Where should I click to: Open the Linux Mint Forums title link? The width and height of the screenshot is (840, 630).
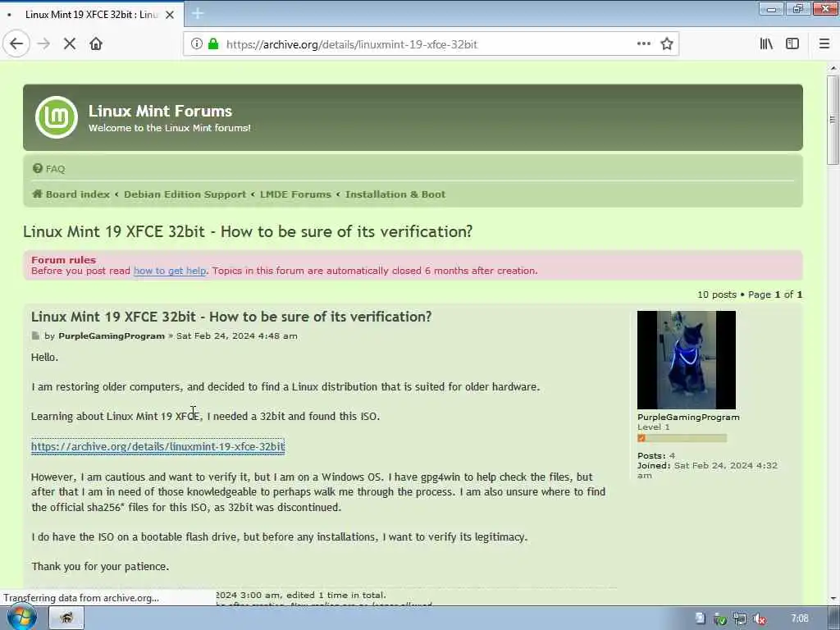pyautogui.click(x=160, y=111)
